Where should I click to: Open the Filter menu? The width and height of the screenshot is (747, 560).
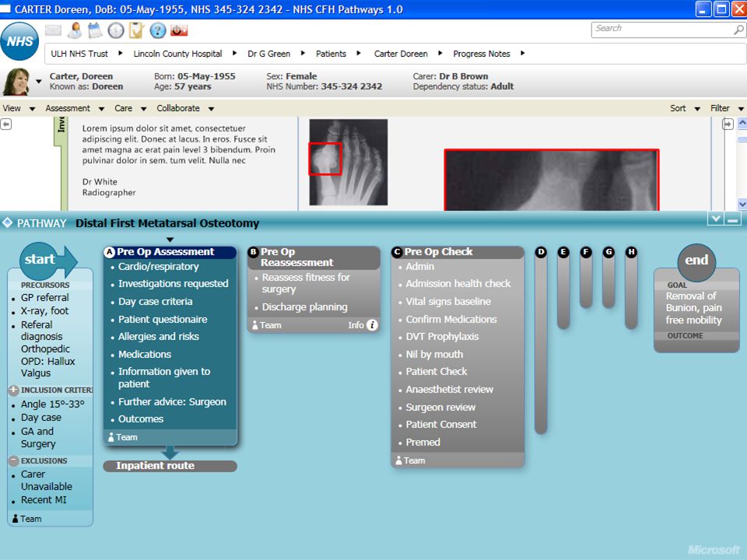pos(727,109)
